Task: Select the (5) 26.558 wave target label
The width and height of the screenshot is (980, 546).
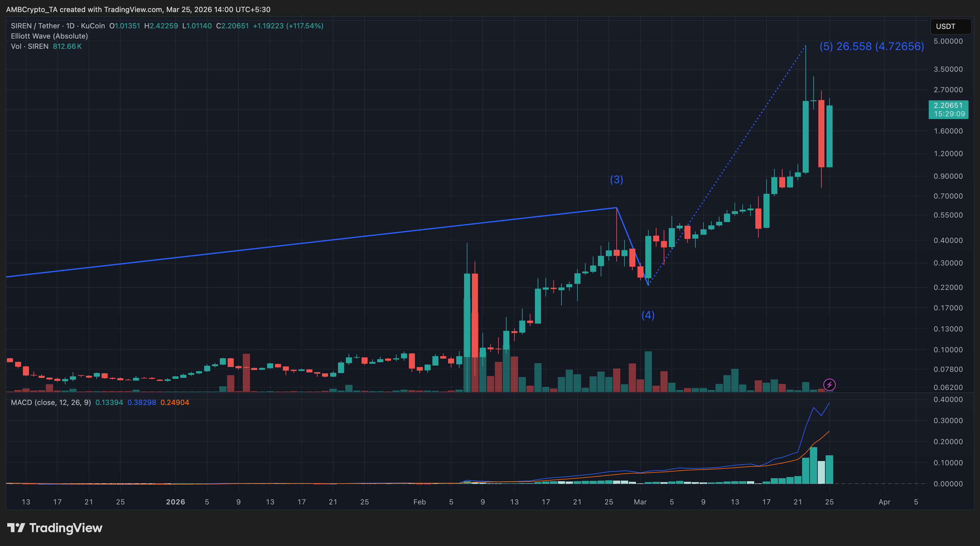Action: point(871,46)
